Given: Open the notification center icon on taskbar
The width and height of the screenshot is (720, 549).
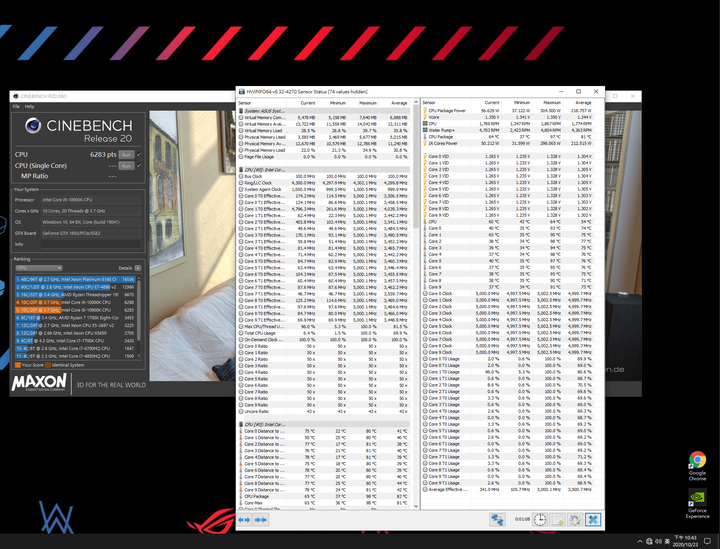Looking at the screenshot, I should point(708,542).
